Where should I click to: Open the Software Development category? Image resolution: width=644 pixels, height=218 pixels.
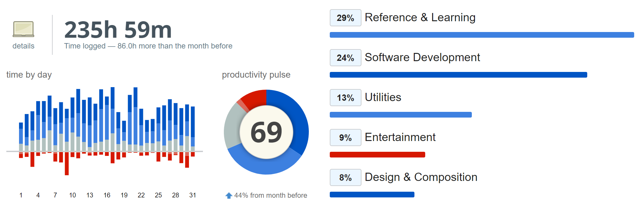click(x=422, y=58)
